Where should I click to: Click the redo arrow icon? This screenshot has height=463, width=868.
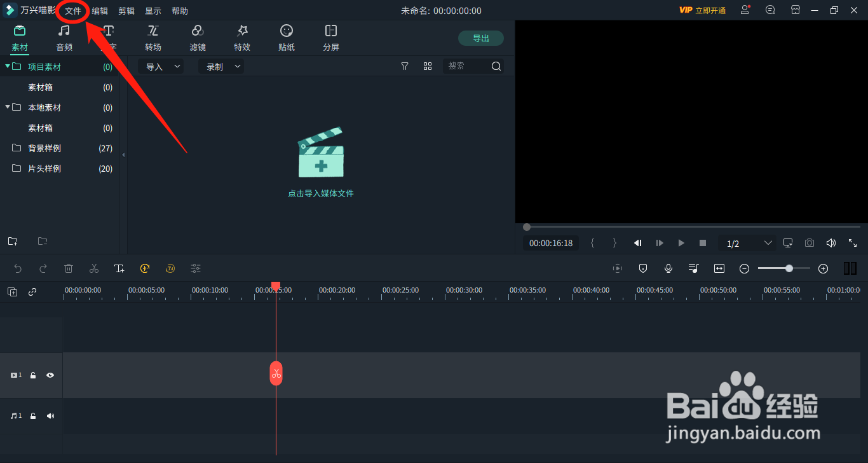point(43,268)
